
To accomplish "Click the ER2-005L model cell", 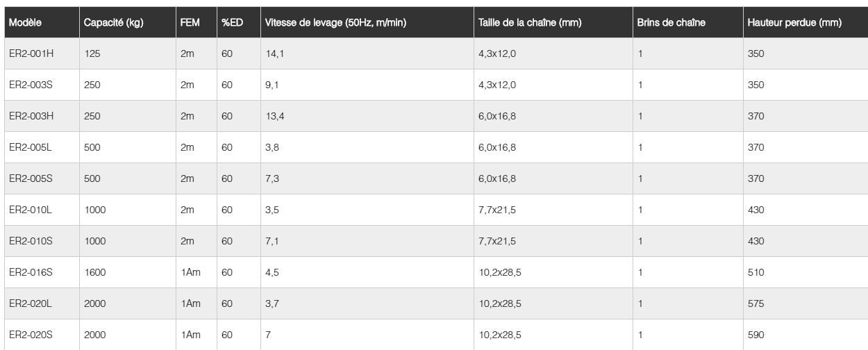I will click(31, 147).
